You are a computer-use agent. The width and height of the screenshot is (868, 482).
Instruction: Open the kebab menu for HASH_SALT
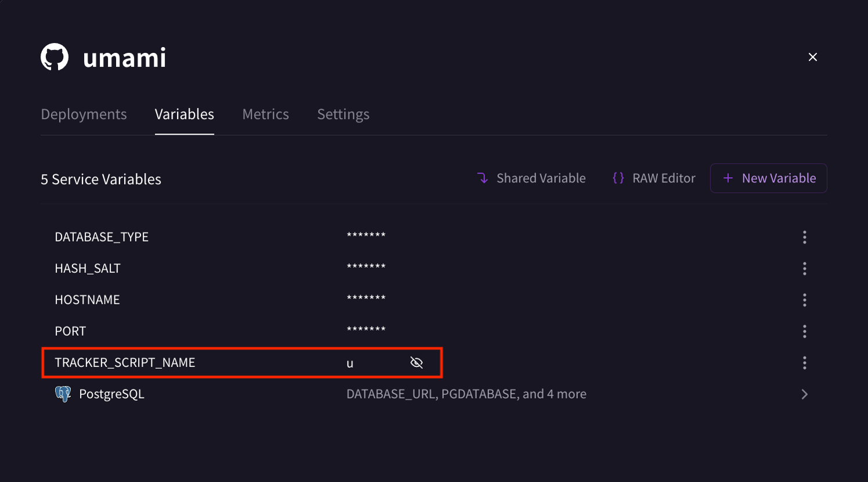[x=805, y=268]
